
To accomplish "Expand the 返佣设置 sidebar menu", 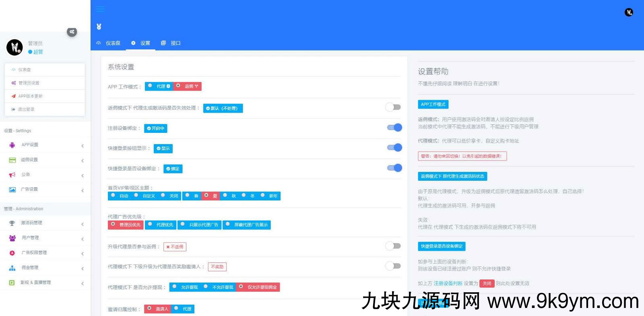I will [x=44, y=160].
